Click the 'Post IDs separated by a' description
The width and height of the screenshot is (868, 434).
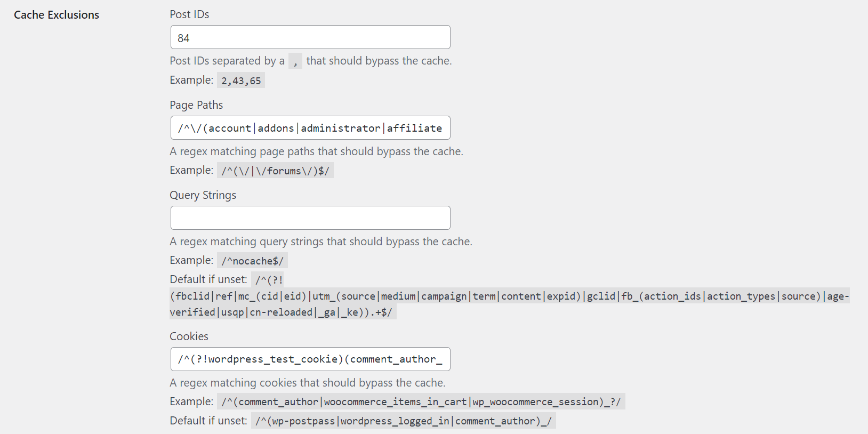pyautogui.click(x=227, y=61)
